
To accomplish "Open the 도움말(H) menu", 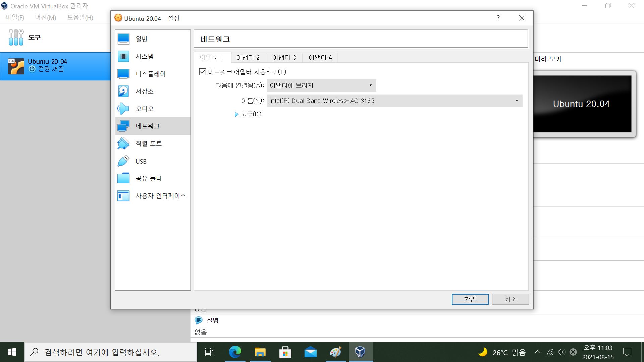I will pos(80,17).
